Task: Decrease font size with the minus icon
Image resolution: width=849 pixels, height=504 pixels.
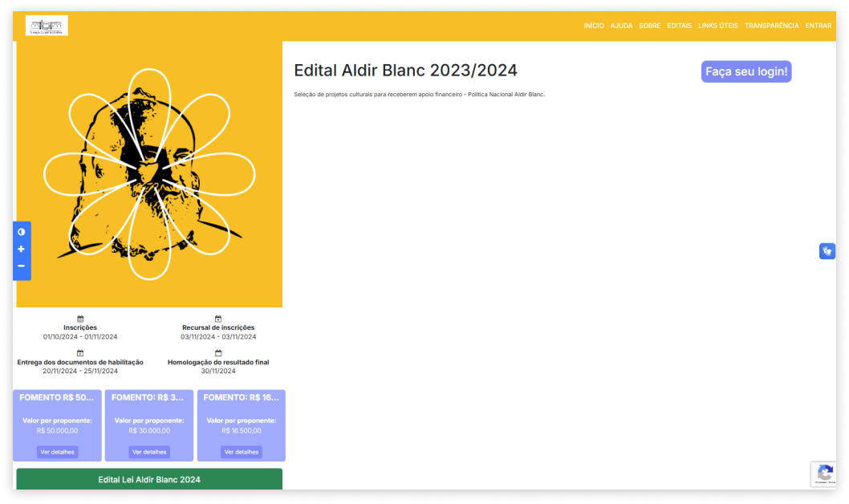Action: pos(21,266)
